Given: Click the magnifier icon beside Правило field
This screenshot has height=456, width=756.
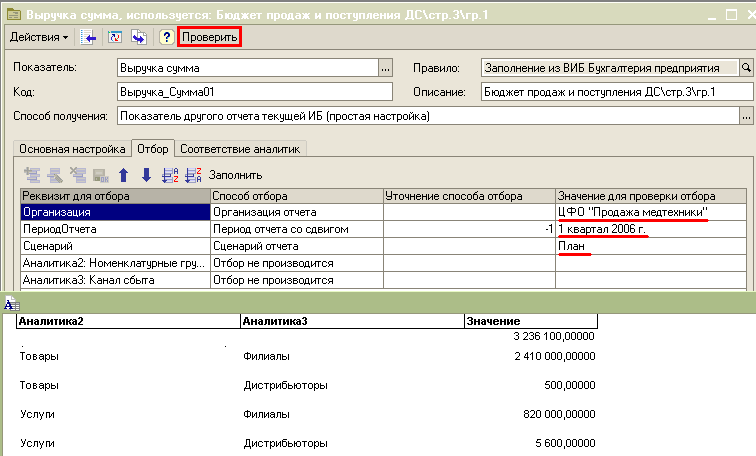Looking at the screenshot, I should click(x=745, y=68).
